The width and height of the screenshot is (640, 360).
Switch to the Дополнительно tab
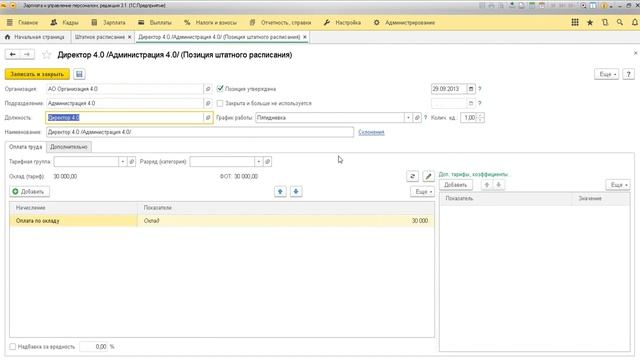click(x=69, y=147)
